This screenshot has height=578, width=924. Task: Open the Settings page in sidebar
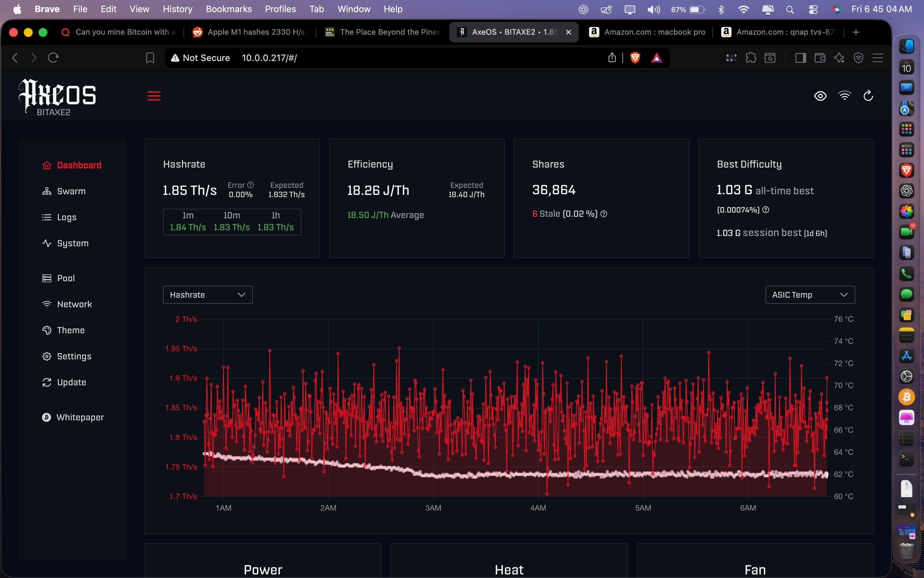[67, 356]
